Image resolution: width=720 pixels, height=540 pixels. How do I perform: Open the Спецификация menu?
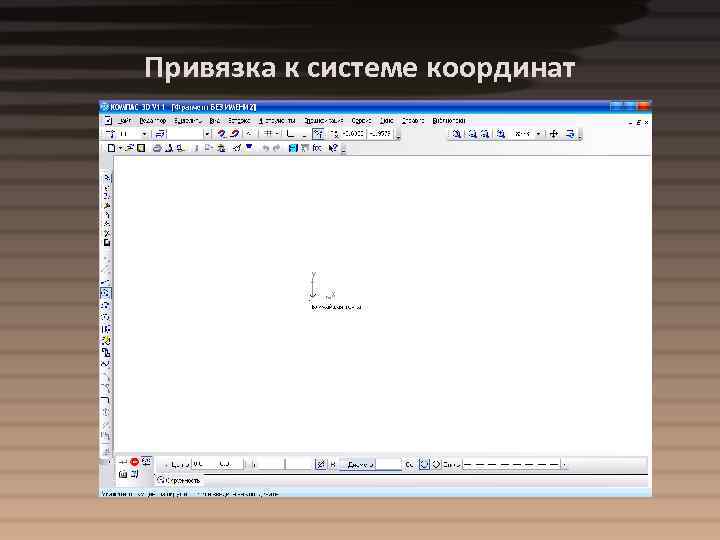pyautogui.click(x=324, y=121)
